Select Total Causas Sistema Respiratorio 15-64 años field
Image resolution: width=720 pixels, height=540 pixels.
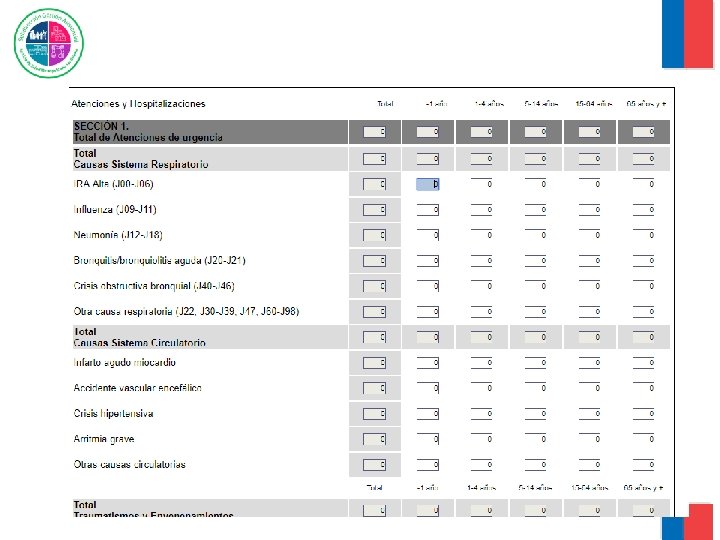point(590,158)
